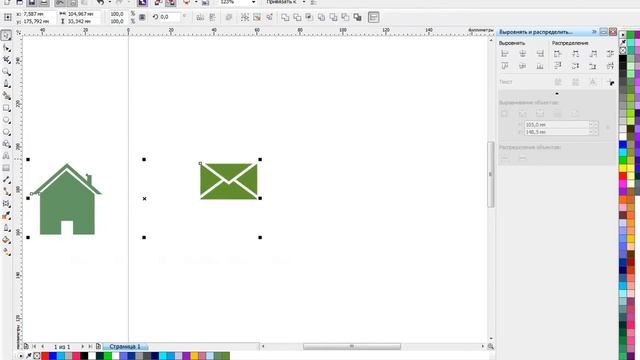The image size is (640, 360).
Task: Open the zoom level dropdown
Action: (253, 2)
